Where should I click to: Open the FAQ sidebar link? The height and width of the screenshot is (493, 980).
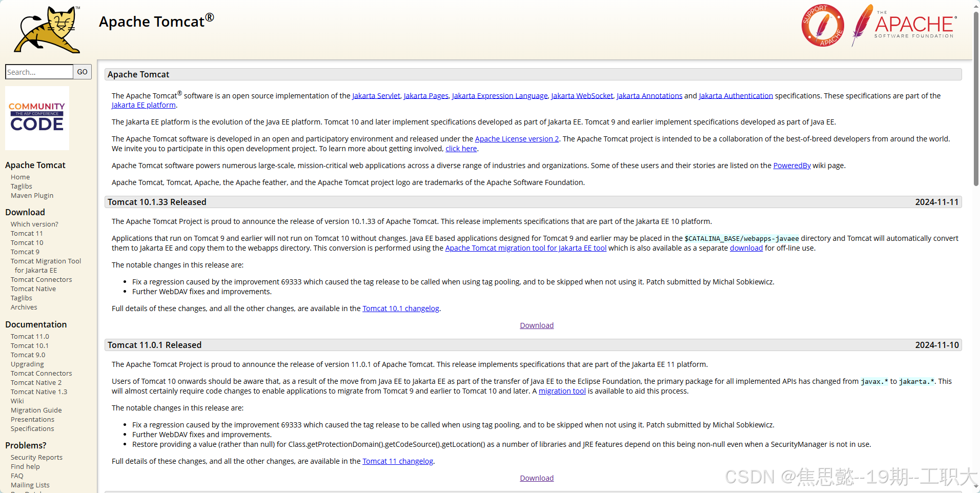point(17,476)
